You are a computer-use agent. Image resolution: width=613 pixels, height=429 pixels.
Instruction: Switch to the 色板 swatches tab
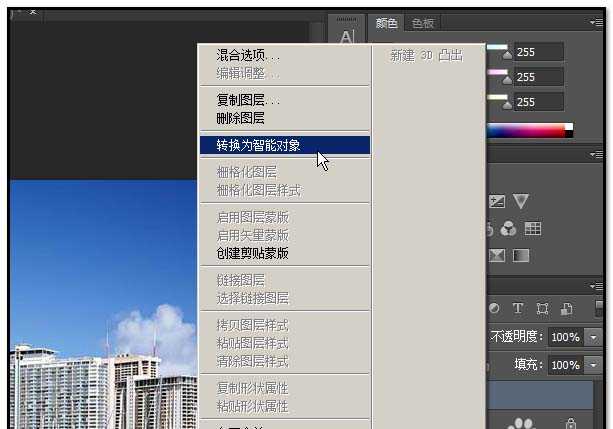(x=424, y=23)
